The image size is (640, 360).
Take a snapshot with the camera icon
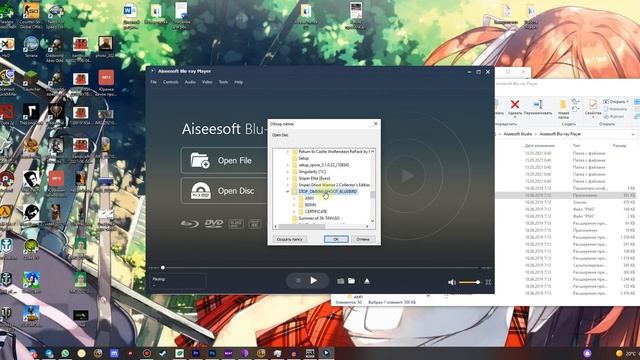coord(340,281)
